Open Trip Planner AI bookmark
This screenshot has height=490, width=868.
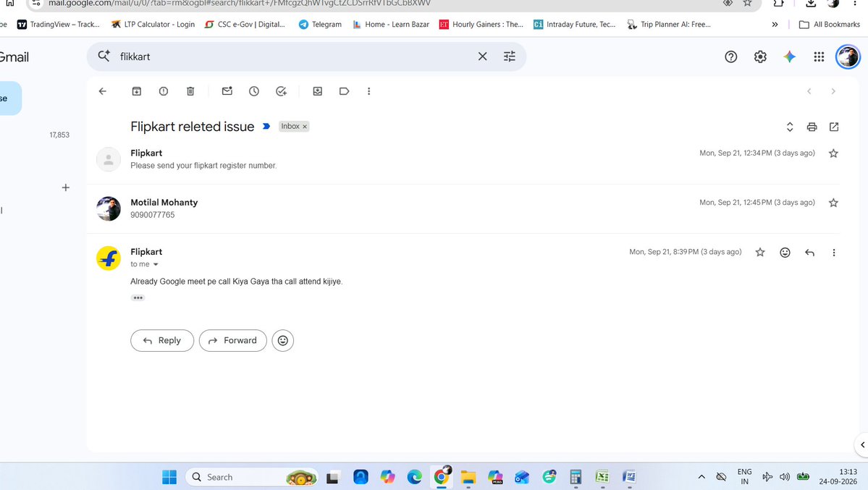pyautogui.click(x=669, y=25)
